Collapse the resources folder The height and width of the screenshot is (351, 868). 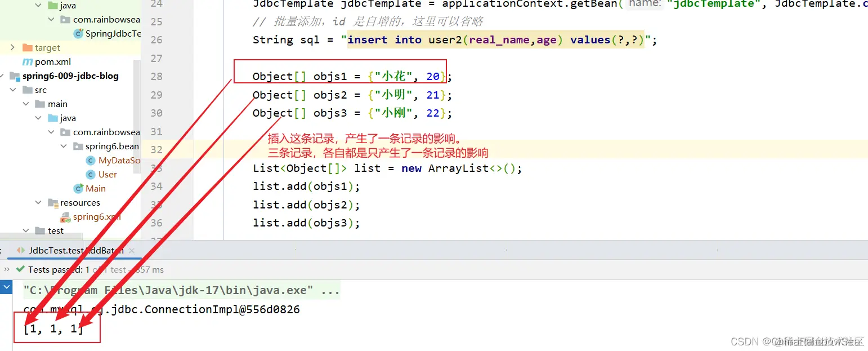coord(38,203)
